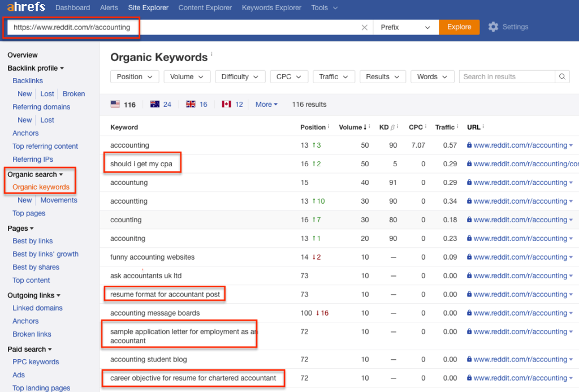Click the info icon next to CPC column

pos(426,126)
